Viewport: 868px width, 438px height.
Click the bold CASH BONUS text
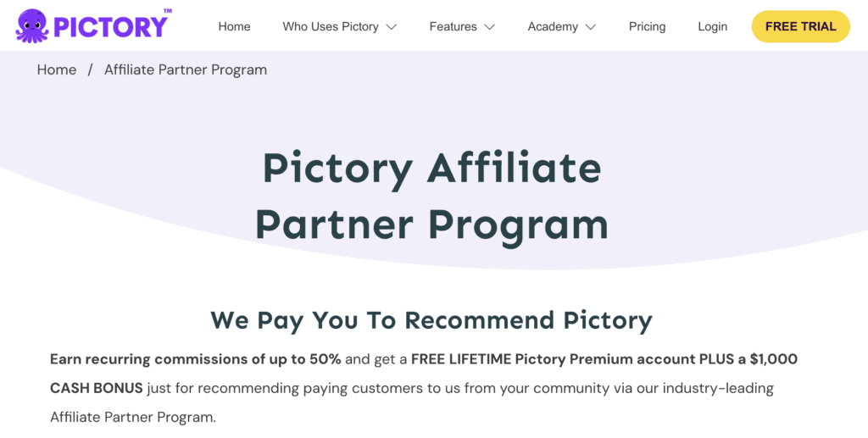[97, 388]
